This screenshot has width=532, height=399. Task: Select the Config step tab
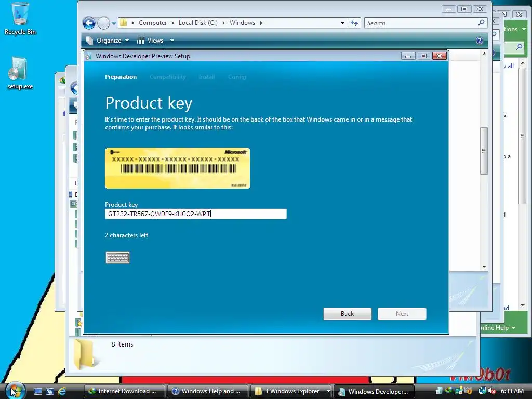click(237, 77)
